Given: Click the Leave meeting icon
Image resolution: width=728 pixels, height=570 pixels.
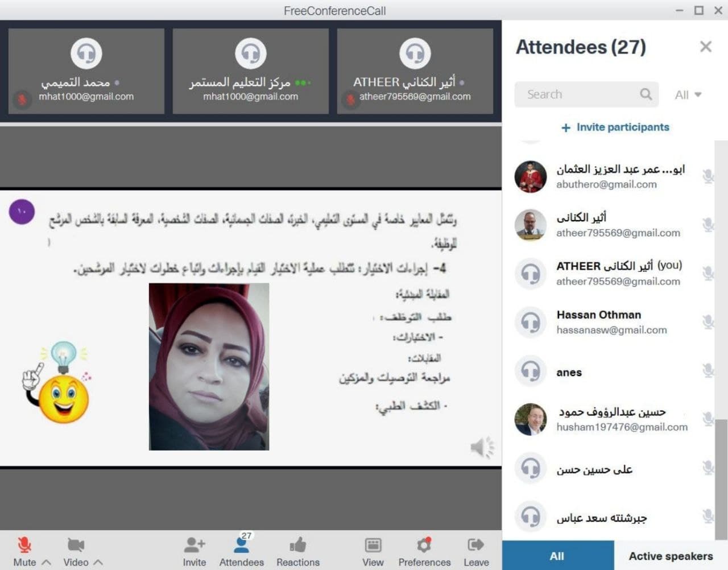Looking at the screenshot, I should [x=475, y=545].
